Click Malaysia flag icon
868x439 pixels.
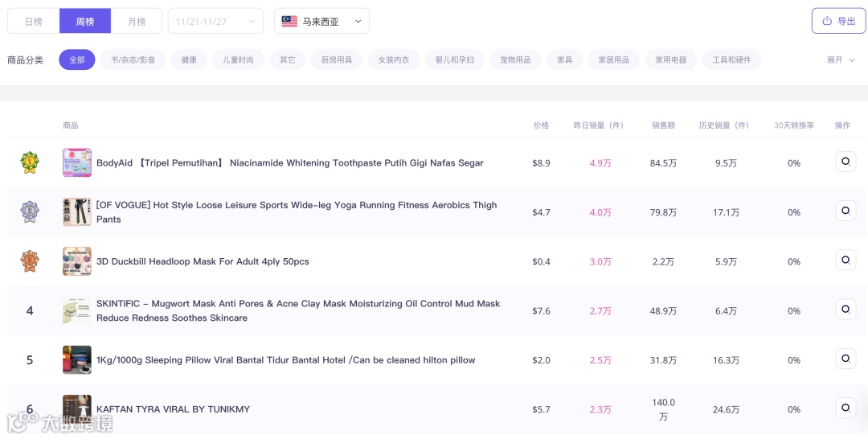[x=289, y=22]
